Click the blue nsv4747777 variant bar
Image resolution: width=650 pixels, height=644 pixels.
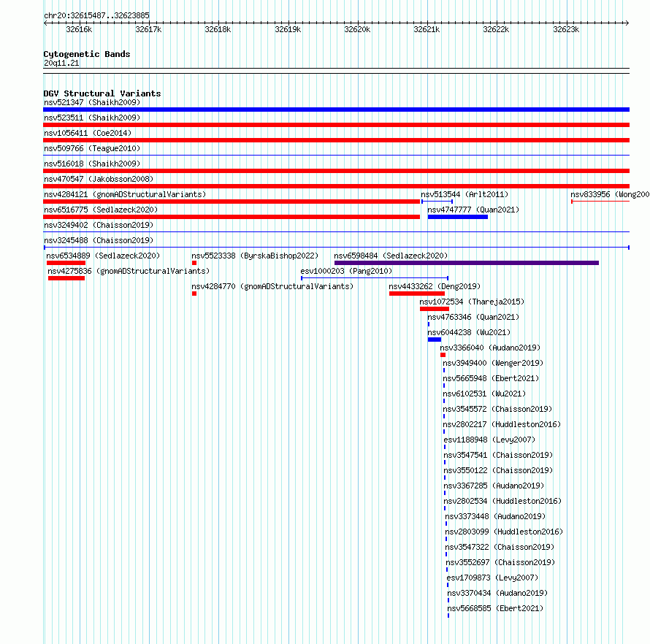pos(458,217)
